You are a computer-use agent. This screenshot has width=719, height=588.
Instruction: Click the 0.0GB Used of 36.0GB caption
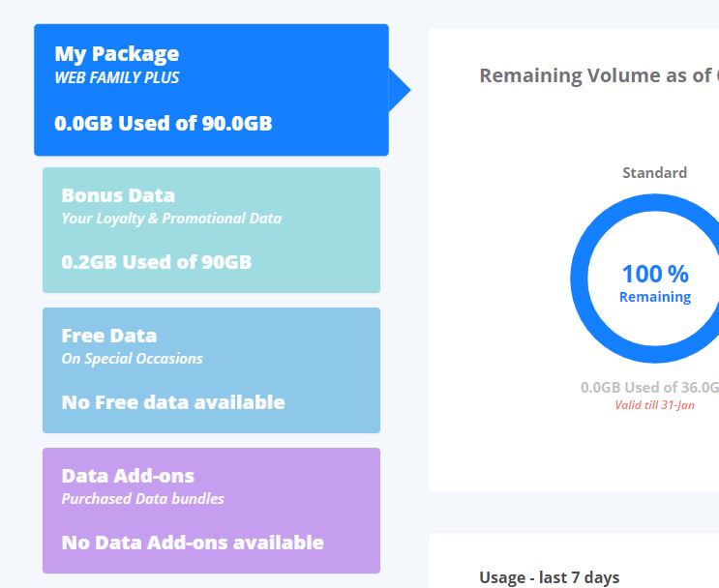649,387
